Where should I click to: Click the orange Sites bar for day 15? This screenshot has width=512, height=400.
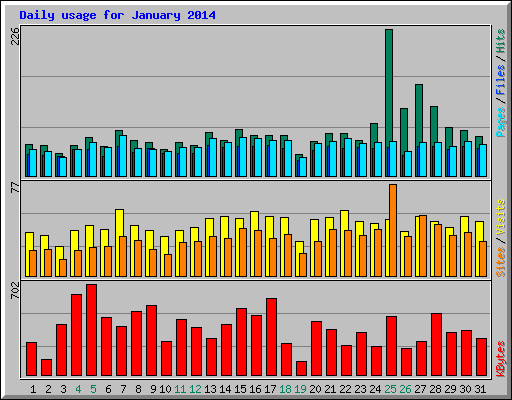pos(243,252)
